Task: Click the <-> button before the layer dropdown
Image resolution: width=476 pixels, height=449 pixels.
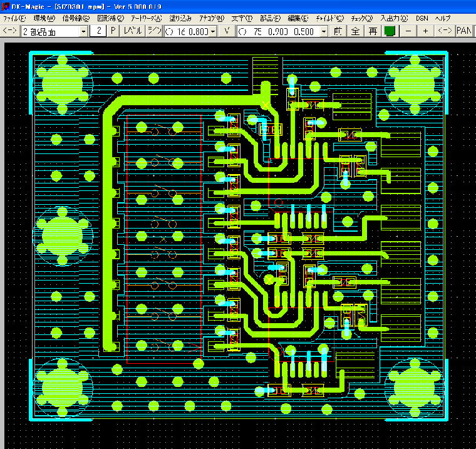Action: (10, 31)
